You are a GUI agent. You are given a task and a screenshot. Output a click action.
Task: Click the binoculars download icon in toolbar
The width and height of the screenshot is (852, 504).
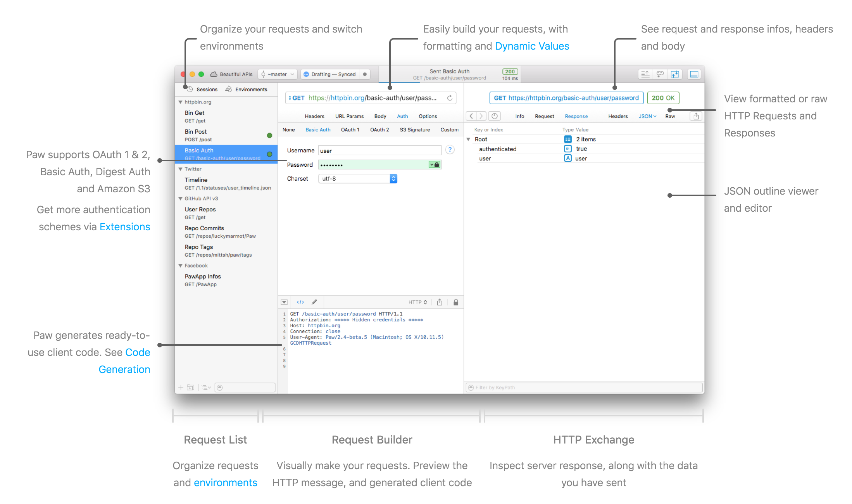click(x=660, y=74)
